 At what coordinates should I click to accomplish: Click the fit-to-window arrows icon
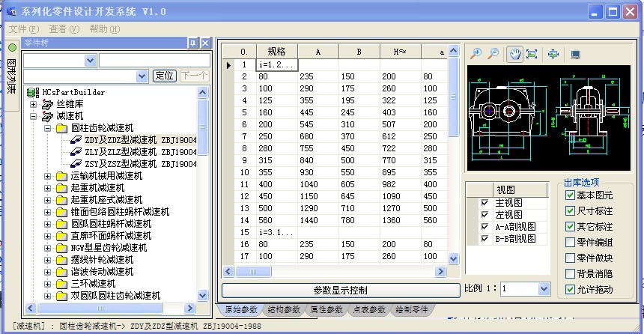(x=553, y=54)
